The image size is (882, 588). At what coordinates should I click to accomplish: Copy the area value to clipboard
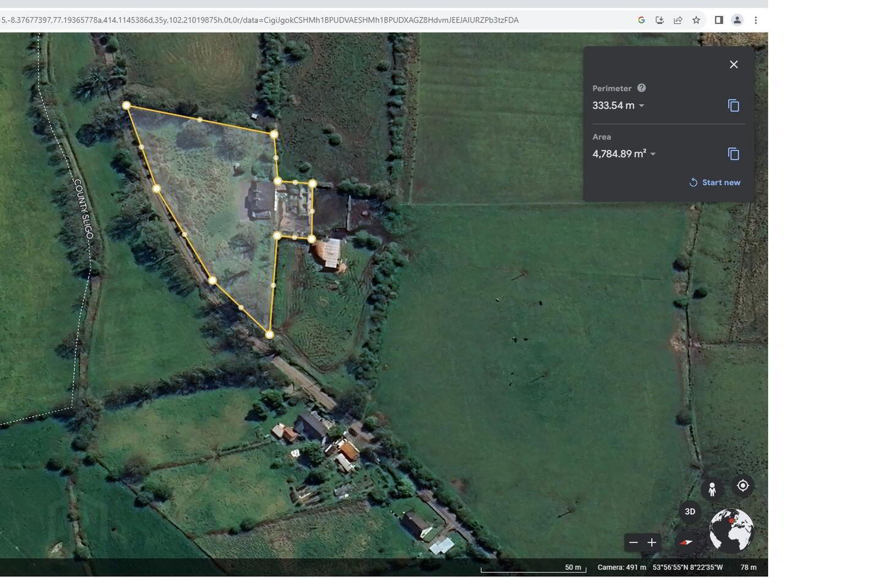click(734, 154)
